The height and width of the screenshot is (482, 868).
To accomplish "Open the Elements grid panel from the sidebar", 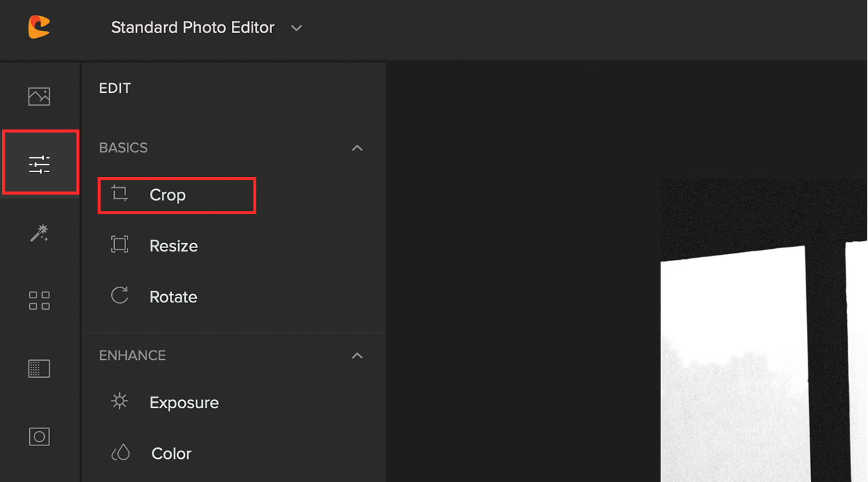I will [39, 300].
